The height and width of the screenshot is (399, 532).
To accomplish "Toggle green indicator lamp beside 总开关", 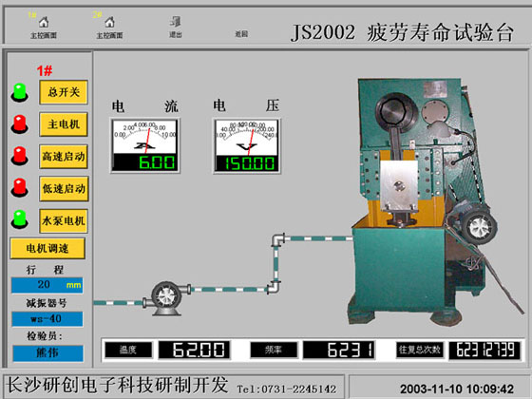I will click(x=20, y=93).
